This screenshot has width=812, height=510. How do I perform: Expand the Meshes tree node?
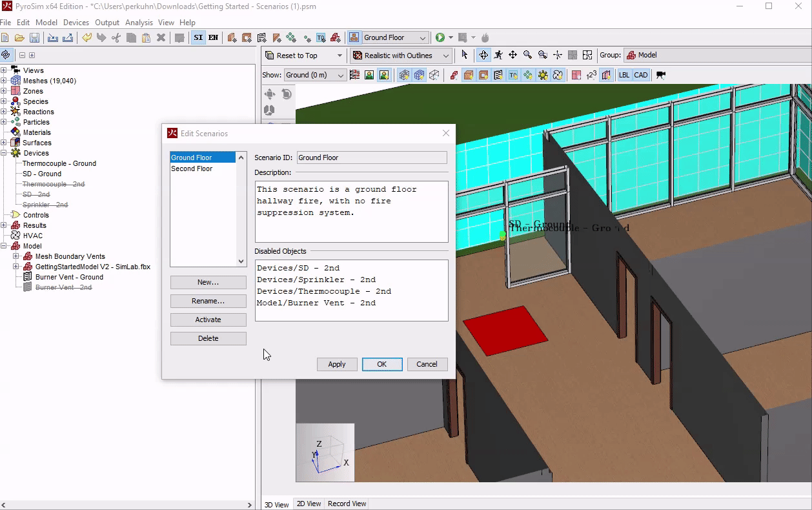pos(4,81)
